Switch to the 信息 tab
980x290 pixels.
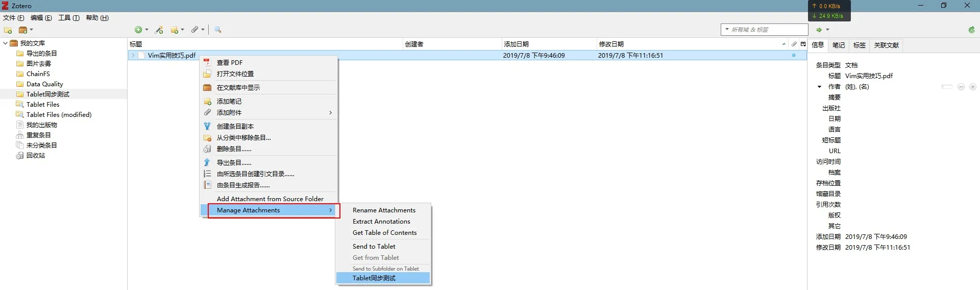click(x=818, y=45)
